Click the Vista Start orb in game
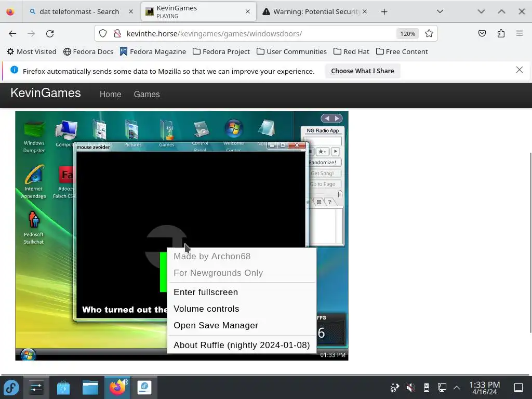This screenshot has width=532, height=399. pyautogui.click(x=28, y=355)
